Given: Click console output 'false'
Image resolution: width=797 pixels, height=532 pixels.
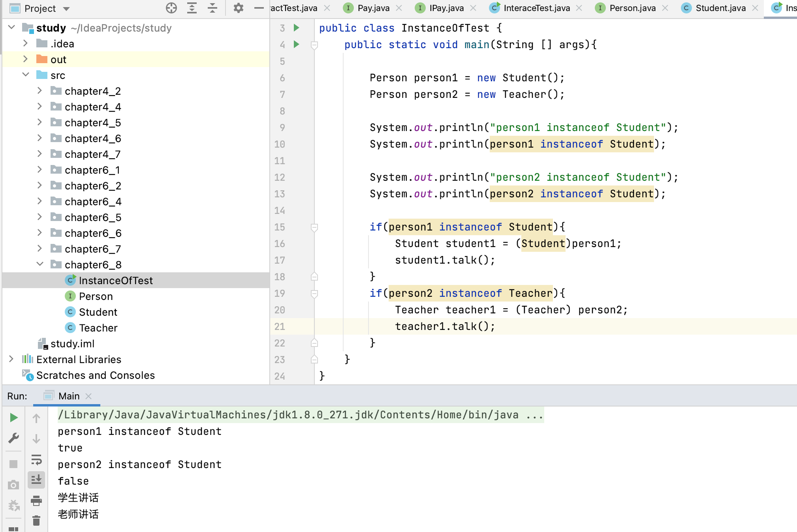Looking at the screenshot, I should pos(73,481).
